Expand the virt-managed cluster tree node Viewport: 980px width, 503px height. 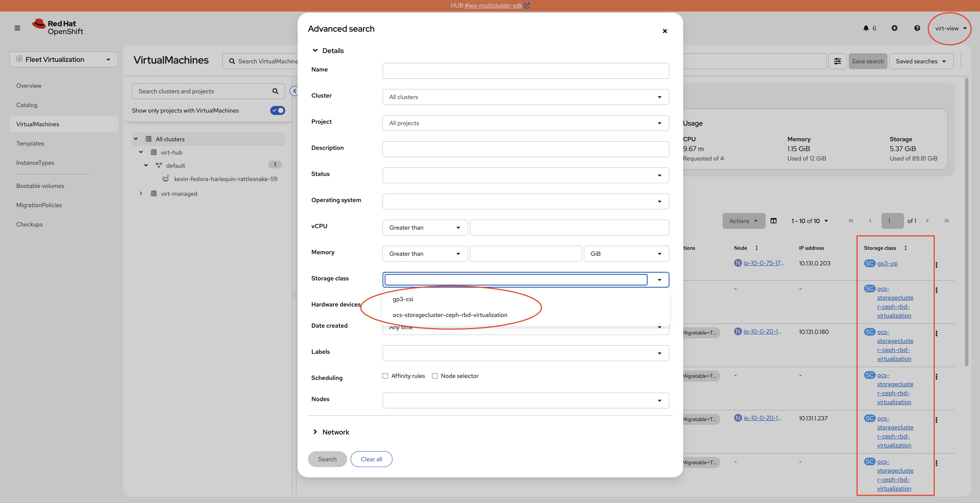(141, 193)
